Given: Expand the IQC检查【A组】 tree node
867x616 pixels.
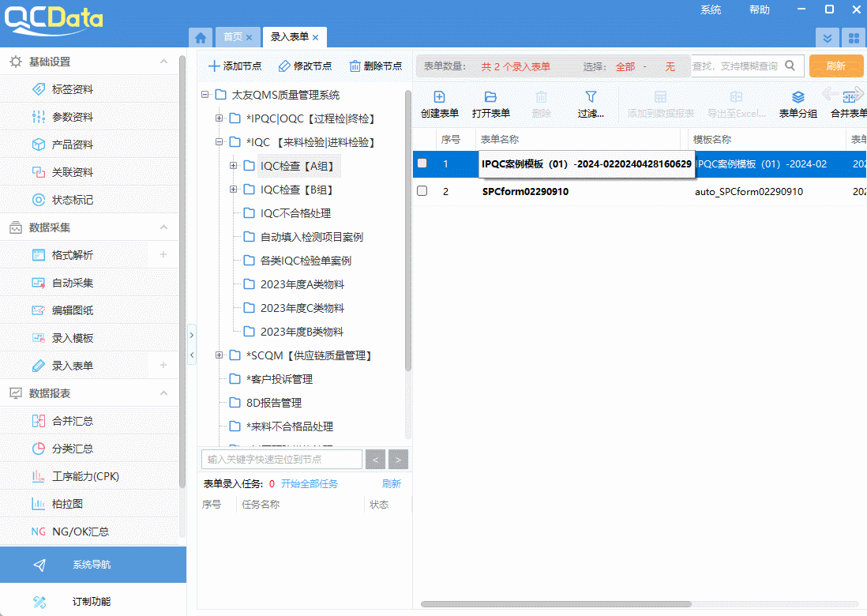Looking at the screenshot, I should pos(233,166).
